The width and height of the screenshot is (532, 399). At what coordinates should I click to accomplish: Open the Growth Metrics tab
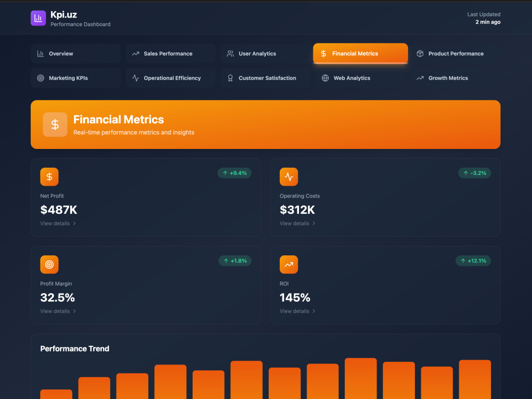pos(455,78)
